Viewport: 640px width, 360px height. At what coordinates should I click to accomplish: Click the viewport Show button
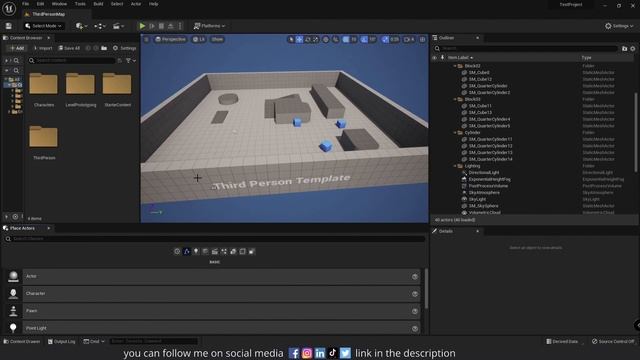click(x=217, y=40)
